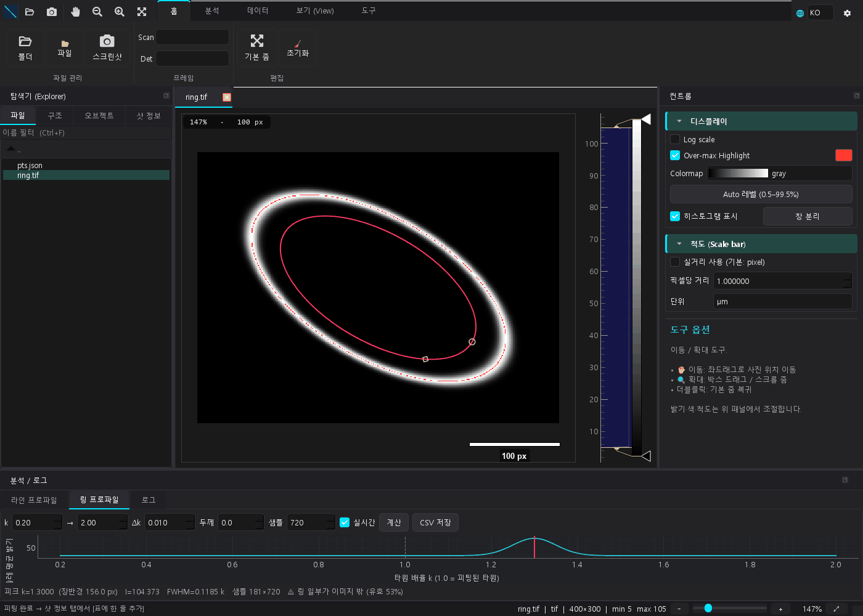Screen dimensions: 863x616
Task: Select the hand pan tool
Action: [x=75, y=12]
